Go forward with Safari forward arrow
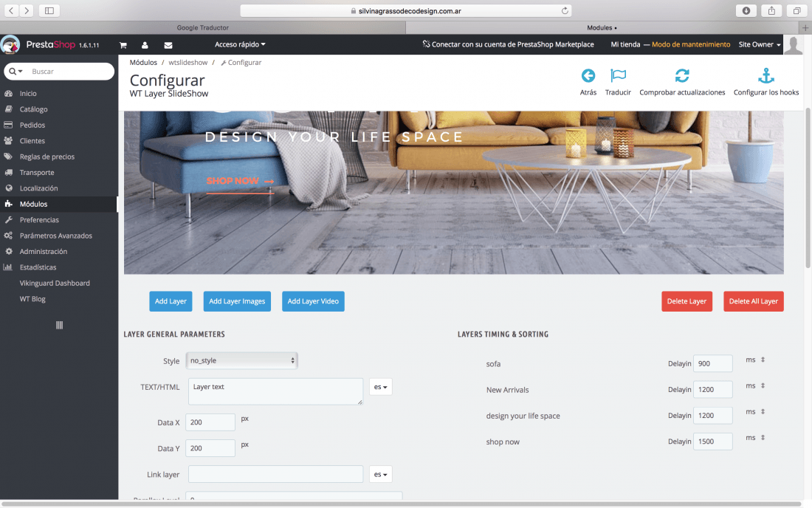 [x=27, y=10]
